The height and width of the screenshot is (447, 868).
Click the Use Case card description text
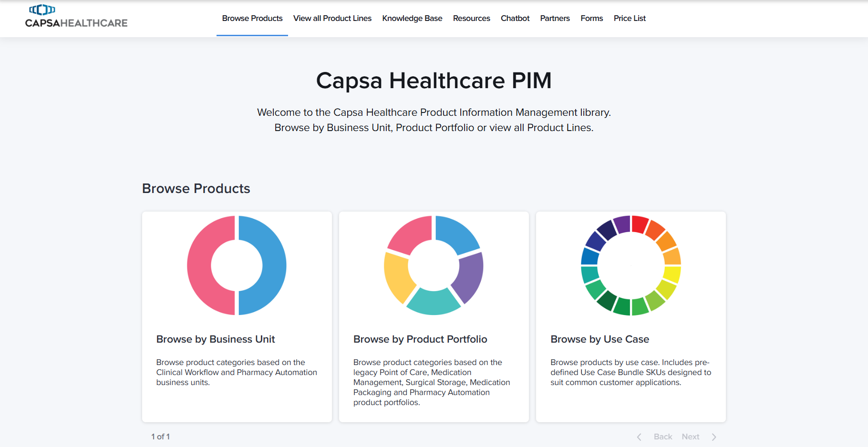[x=630, y=372]
